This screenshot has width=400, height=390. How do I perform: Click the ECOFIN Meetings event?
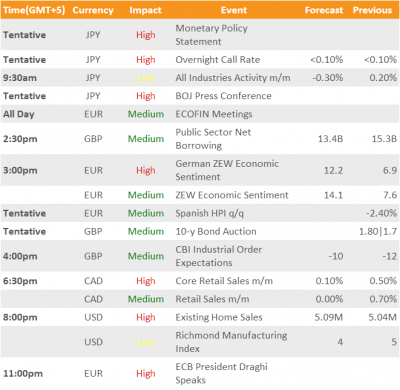214,114
